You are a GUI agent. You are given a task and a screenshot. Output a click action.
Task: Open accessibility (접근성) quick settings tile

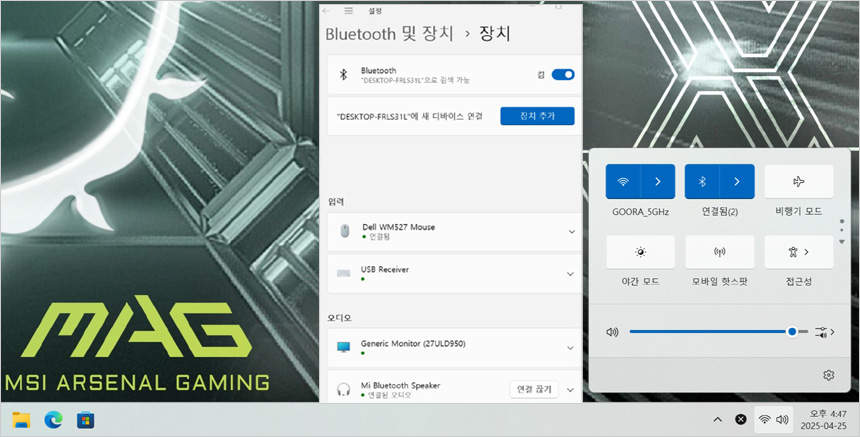click(x=798, y=252)
